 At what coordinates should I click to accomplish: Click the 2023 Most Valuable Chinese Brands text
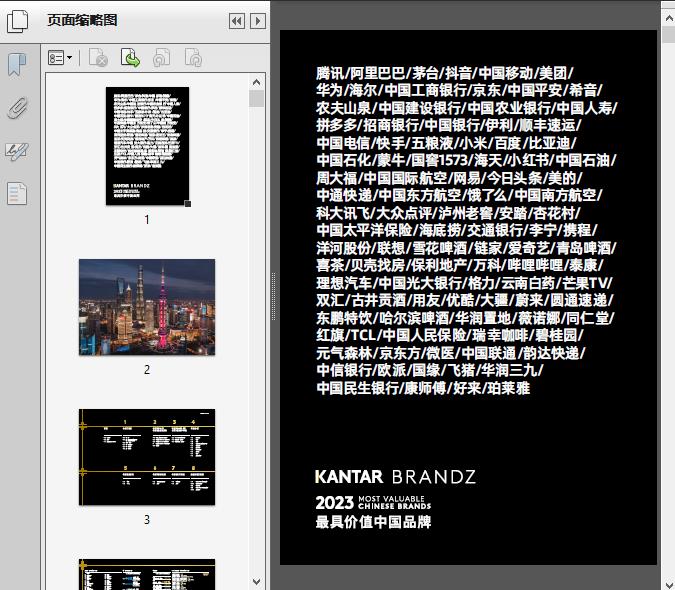point(373,502)
